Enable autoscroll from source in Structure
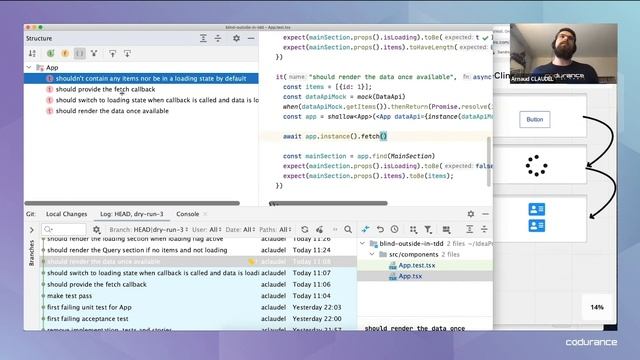This screenshot has height=360, width=640. (127, 53)
